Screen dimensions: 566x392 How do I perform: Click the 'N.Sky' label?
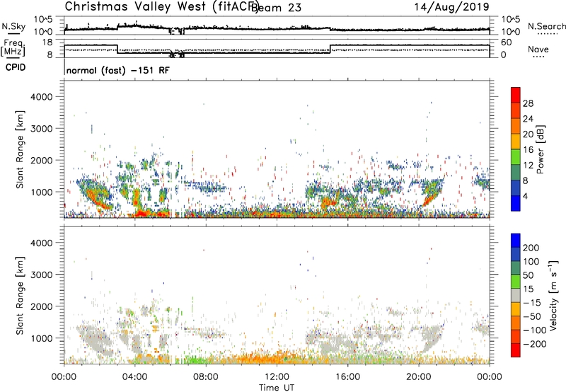[x=13, y=26]
